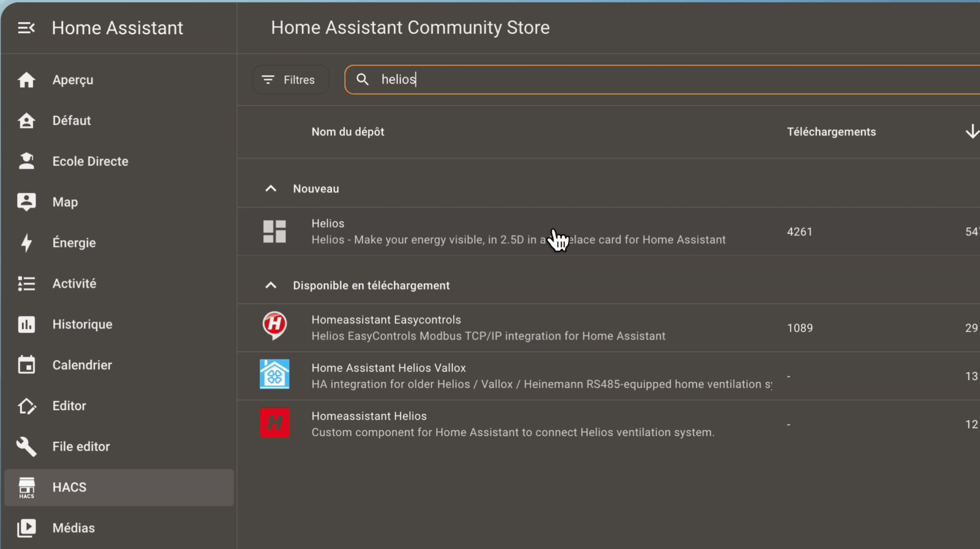Open Homeassistant Easycontrols repository
Image resolution: width=980 pixels, height=549 pixels.
[609, 328]
